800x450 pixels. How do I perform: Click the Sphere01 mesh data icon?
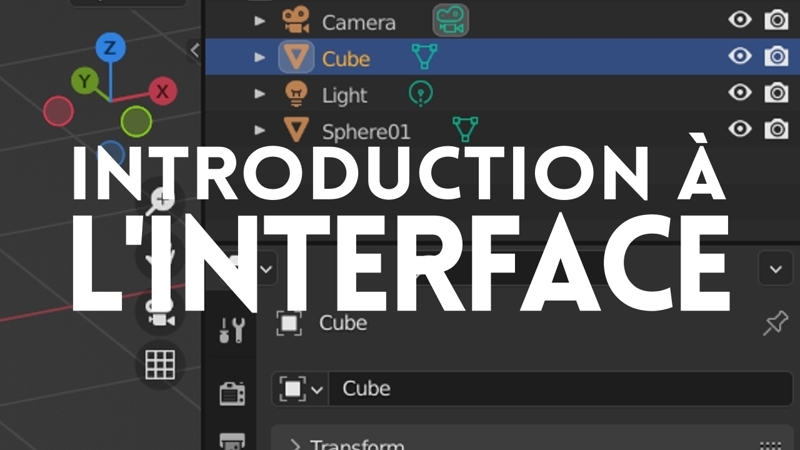tap(462, 129)
